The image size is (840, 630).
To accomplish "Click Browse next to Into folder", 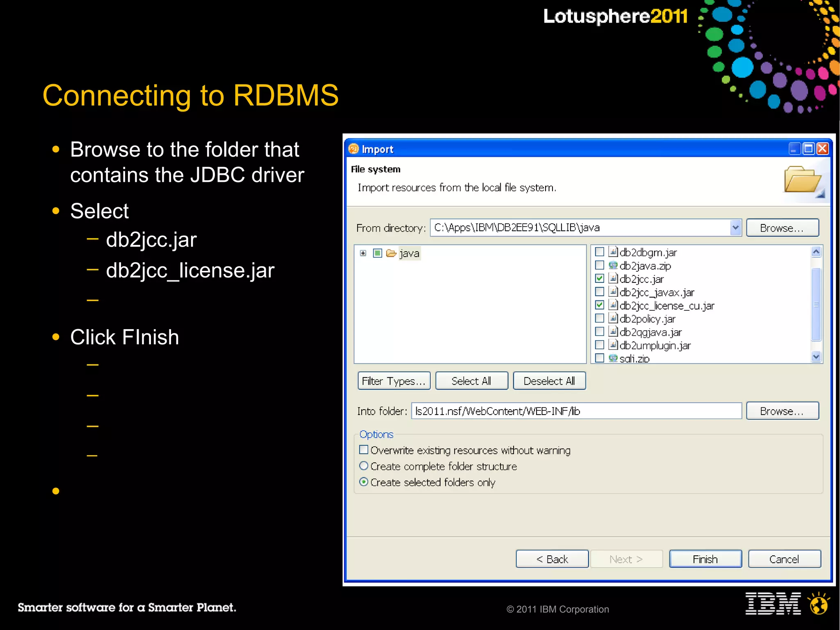I will [x=782, y=411].
